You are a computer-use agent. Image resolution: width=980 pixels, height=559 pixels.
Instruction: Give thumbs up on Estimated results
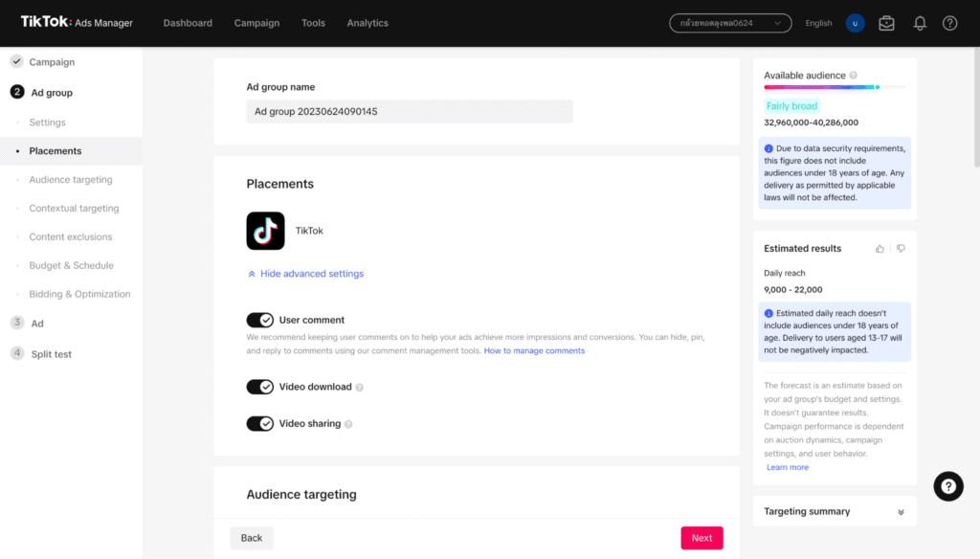click(x=880, y=249)
